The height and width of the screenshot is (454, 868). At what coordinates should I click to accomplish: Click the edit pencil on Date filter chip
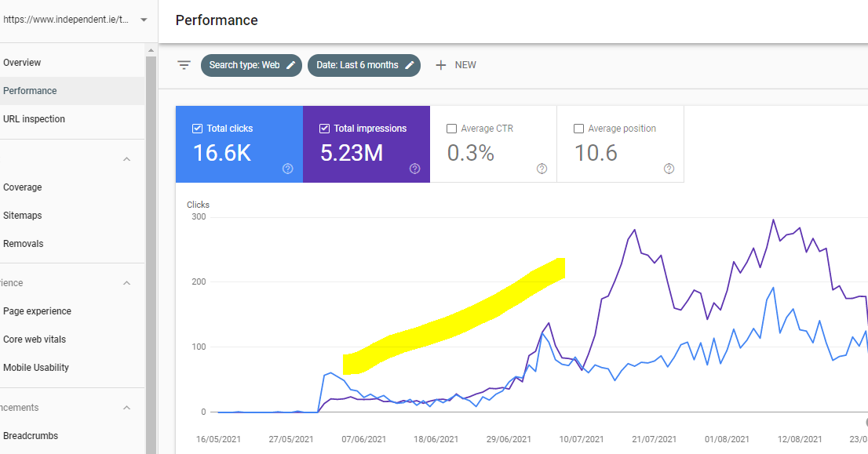coord(407,65)
